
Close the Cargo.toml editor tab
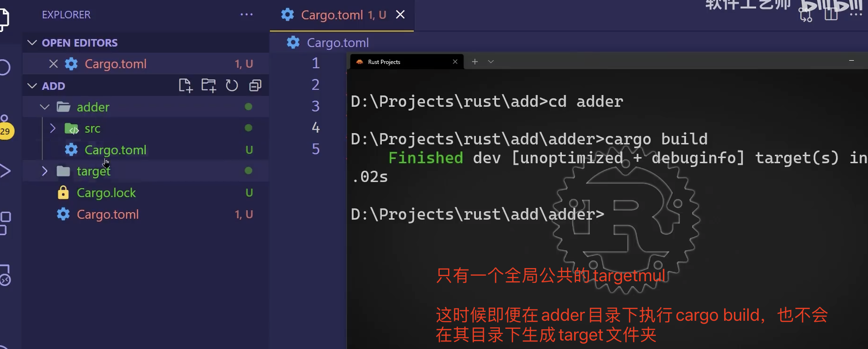click(x=400, y=15)
